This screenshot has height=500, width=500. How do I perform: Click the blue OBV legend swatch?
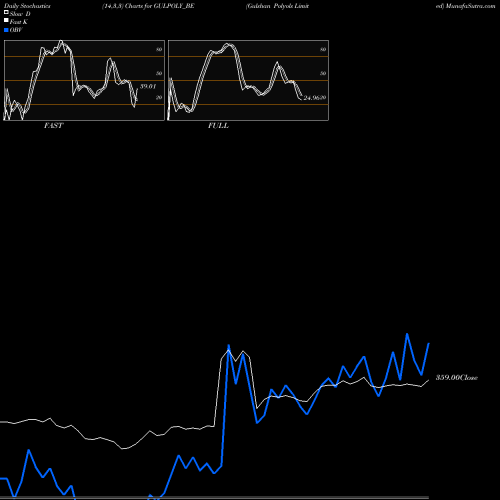(x=6, y=30)
